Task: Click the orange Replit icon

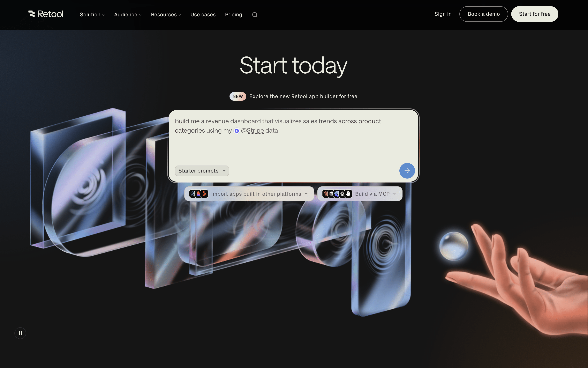Action: [x=204, y=194]
